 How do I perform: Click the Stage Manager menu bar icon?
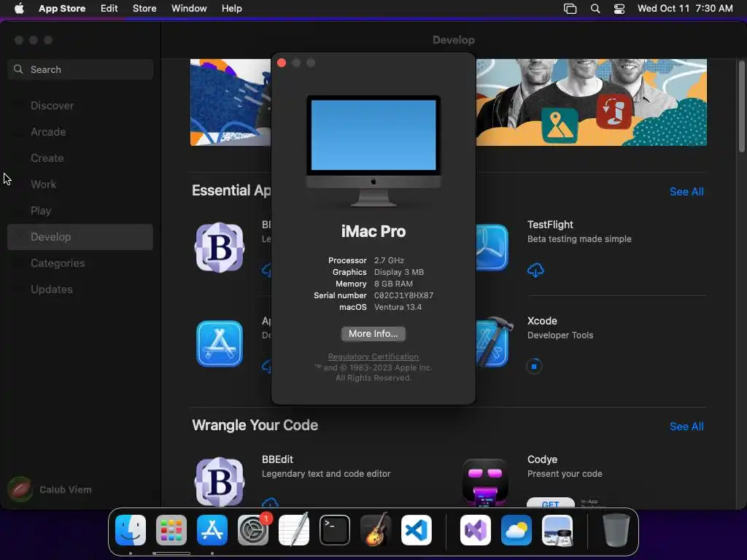570,8
